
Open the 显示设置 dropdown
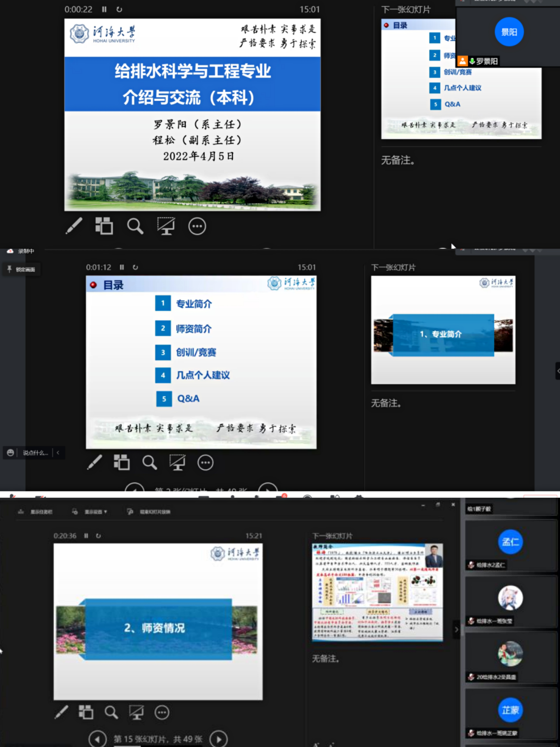(x=95, y=512)
